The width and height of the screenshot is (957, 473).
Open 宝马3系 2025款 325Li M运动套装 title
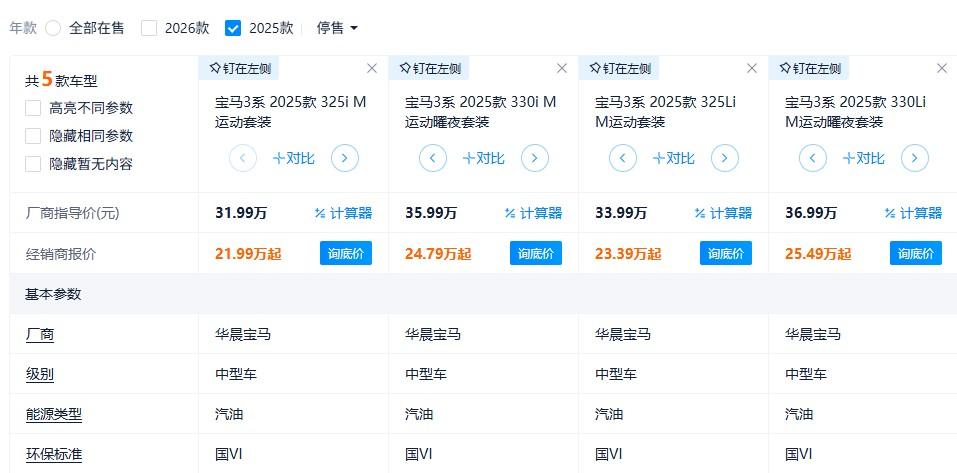[666, 112]
